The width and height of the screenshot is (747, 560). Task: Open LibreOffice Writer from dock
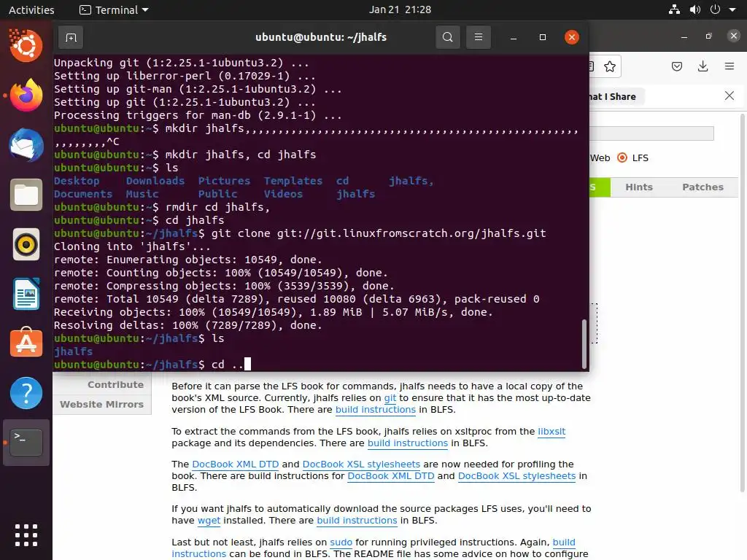coord(26,294)
